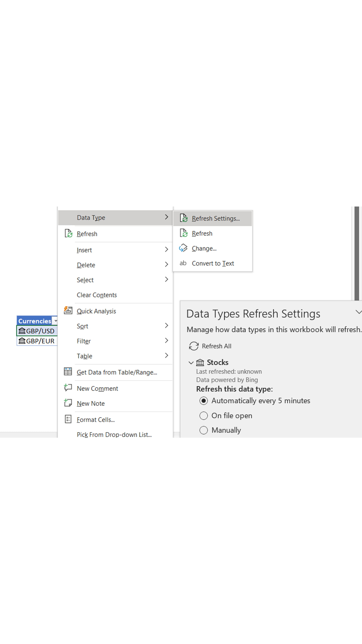The image size is (362, 644).
Task: Click the Refresh icon in the context menu
Action: pos(69,233)
